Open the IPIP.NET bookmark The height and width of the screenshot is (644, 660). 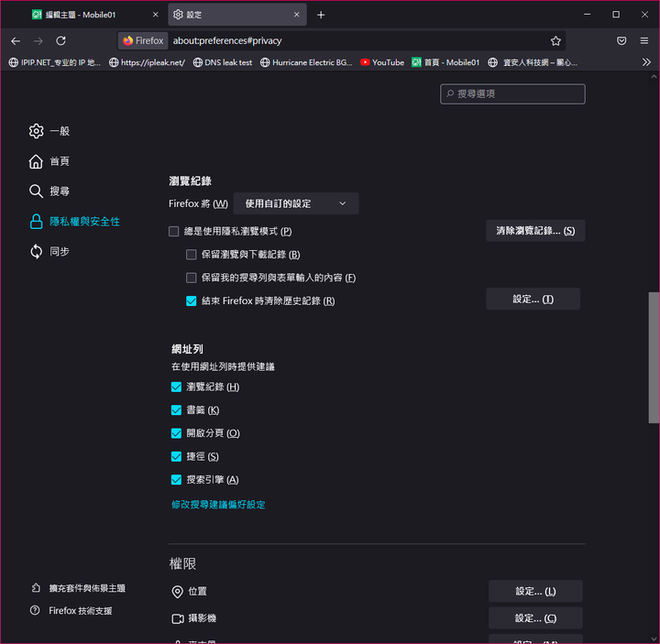[55, 62]
